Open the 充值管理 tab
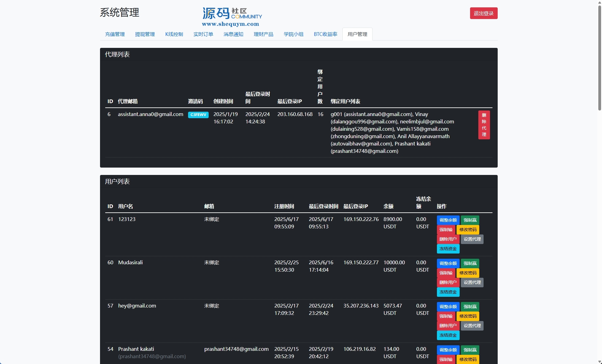Viewport: 602px width, 364px height. (x=115, y=34)
